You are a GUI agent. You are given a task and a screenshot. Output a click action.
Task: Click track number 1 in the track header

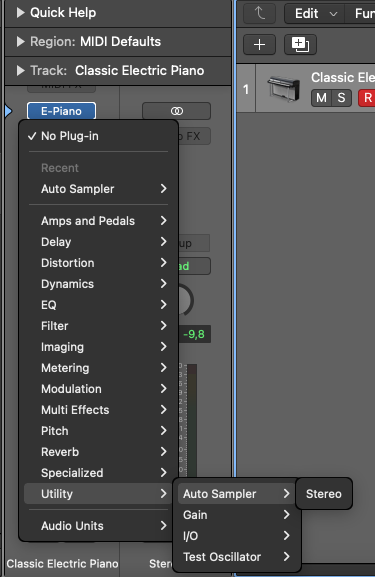pos(246,89)
